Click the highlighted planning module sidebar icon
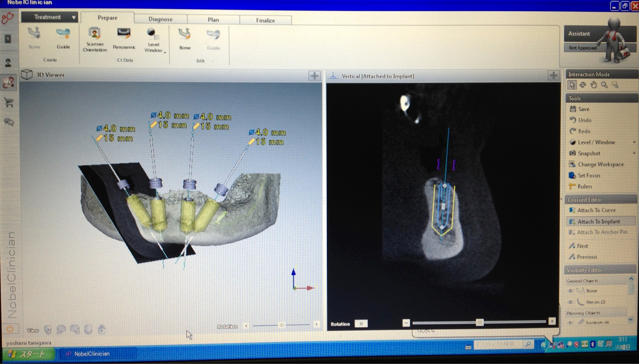Image resolution: width=639 pixels, height=364 pixels. click(x=9, y=83)
